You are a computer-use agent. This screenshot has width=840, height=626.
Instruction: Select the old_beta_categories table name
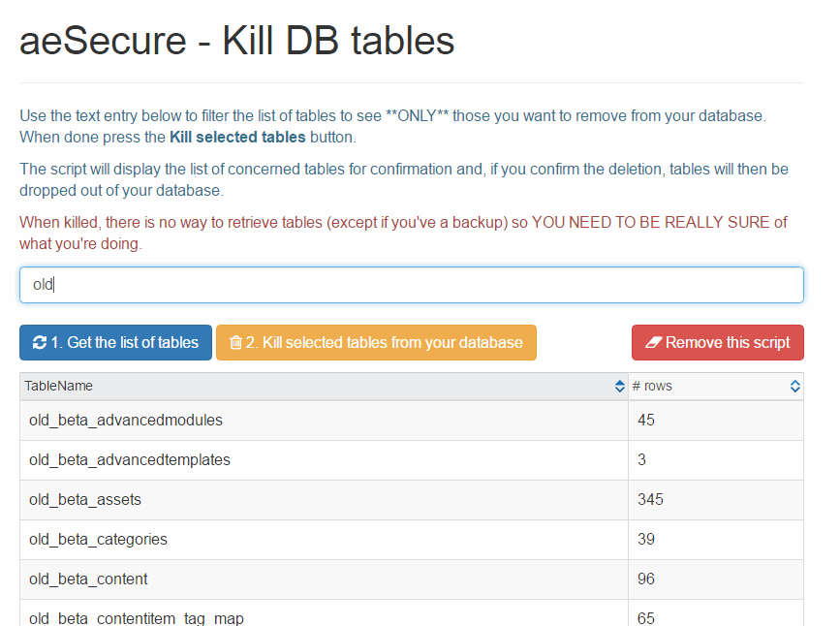click(x=98, y=539)
